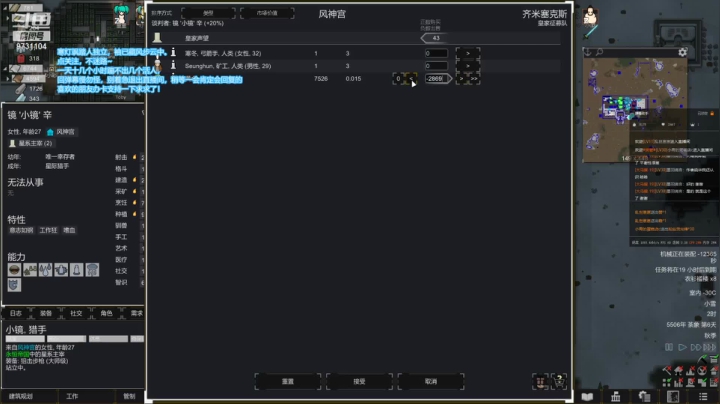Increase trade count for first prisoner row
The height and width of the screenshot is (404, 720).
[x=468, y=53]
